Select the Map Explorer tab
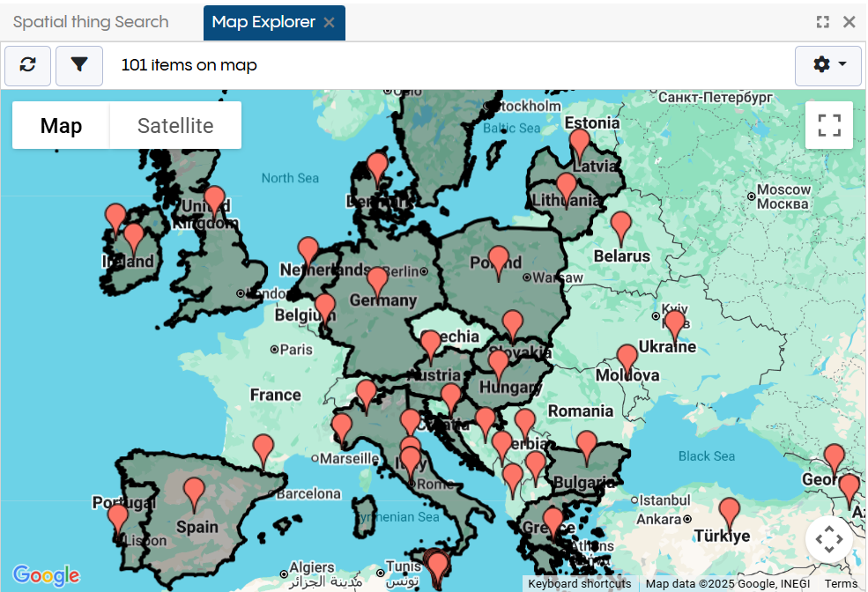 (x=264, y=21)
